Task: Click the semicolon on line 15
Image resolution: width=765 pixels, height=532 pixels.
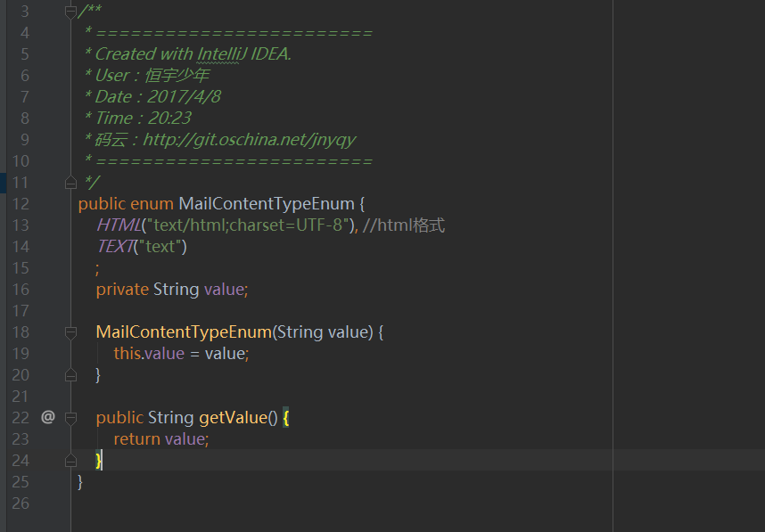Action: [97, 269]
